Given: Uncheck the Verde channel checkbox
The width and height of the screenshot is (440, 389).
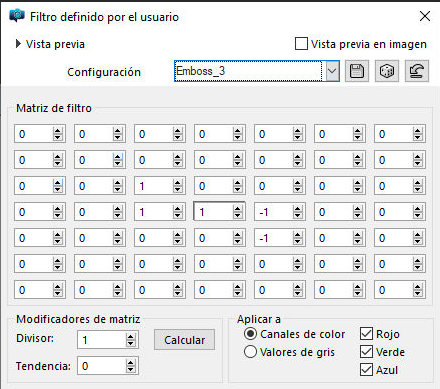Looking at the screenshot, I should click(366, 352).
